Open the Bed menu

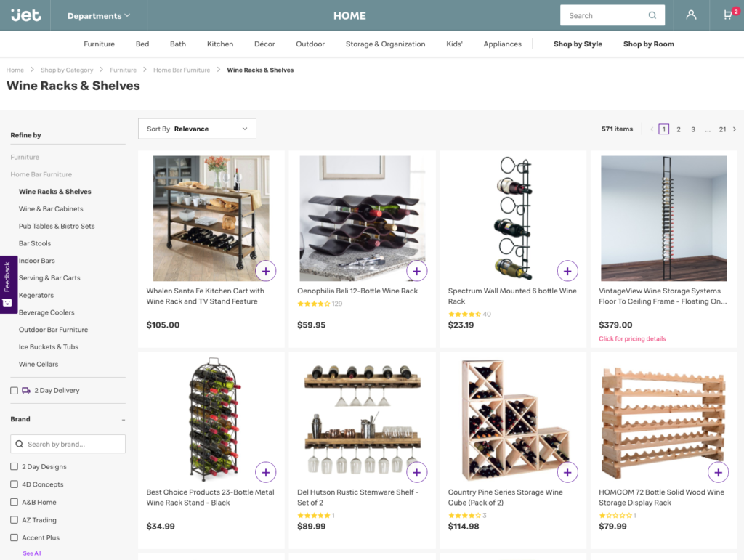[x=142, y=44]
